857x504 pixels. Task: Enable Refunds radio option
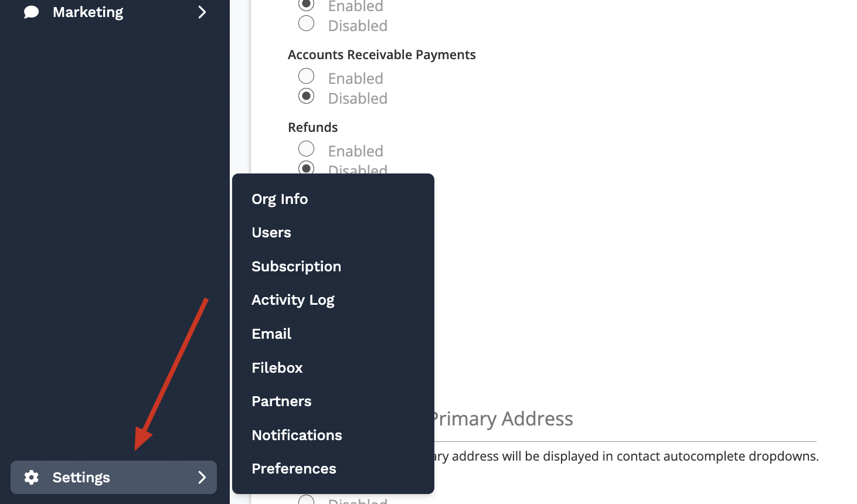[x=307, y=149]
